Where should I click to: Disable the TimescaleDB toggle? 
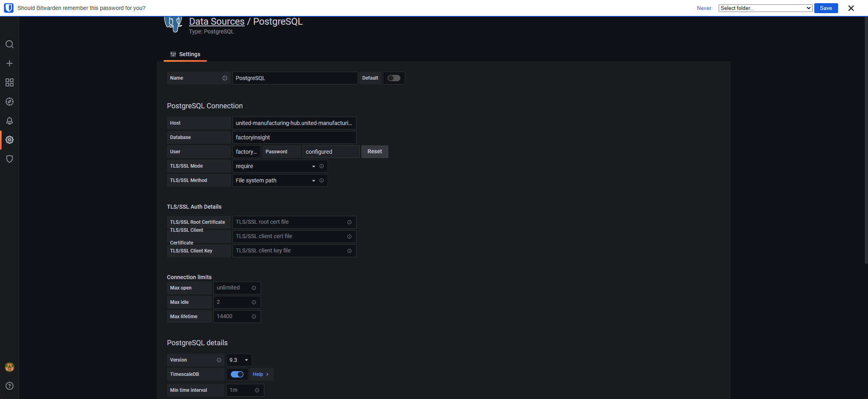[x=237, y=374]
